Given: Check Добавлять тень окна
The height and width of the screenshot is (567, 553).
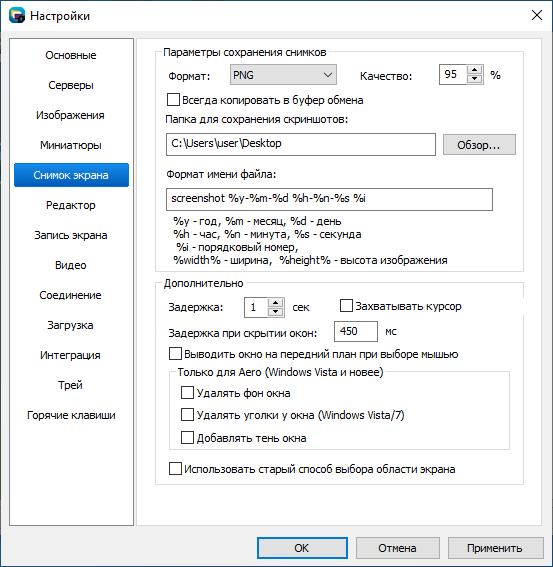Looking at the screenshot, I should tap(187, 438).
